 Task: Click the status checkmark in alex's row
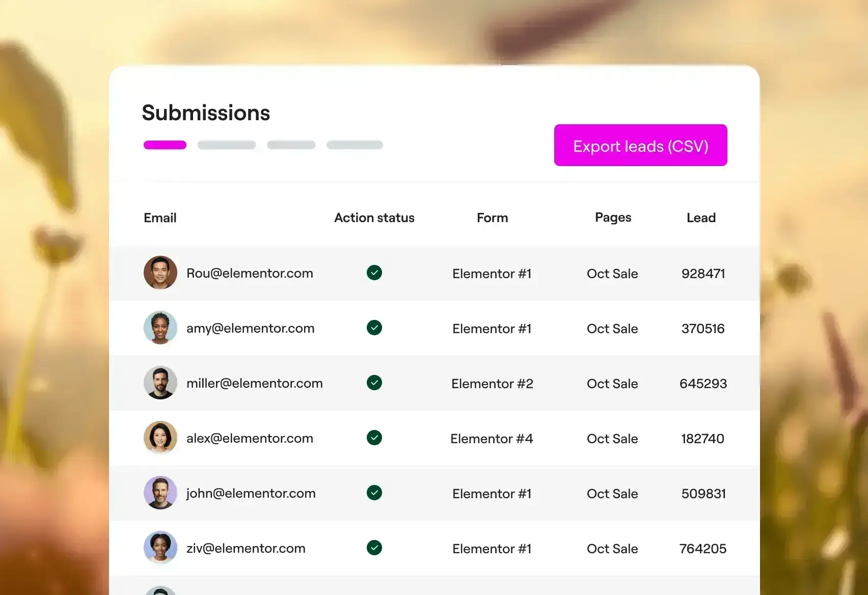tap(374, 438)
